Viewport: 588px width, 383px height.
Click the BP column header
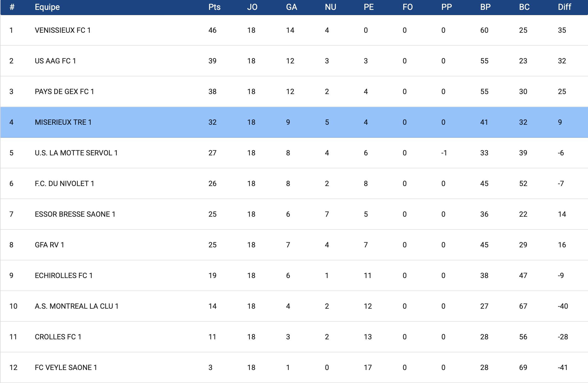[485, 7]
